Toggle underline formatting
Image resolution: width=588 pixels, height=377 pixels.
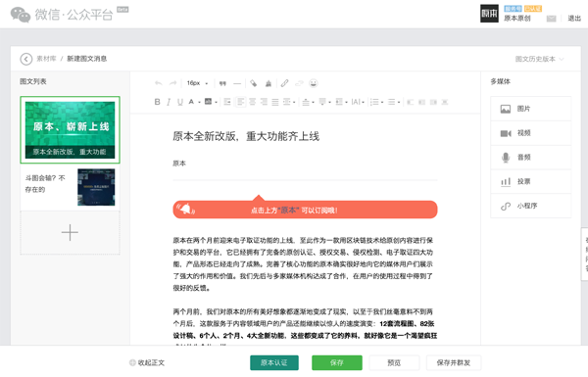coord(180,102)
